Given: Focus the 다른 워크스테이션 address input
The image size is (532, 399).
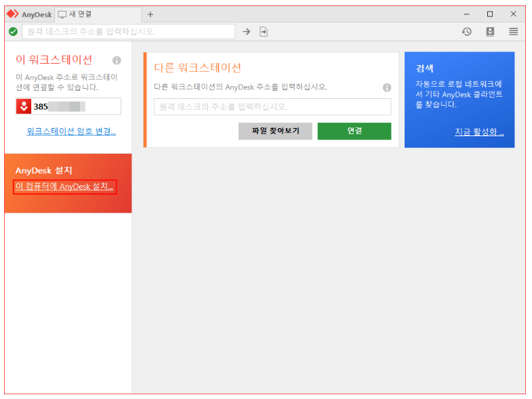Looking at the screenshot, I should click(272, 107).
